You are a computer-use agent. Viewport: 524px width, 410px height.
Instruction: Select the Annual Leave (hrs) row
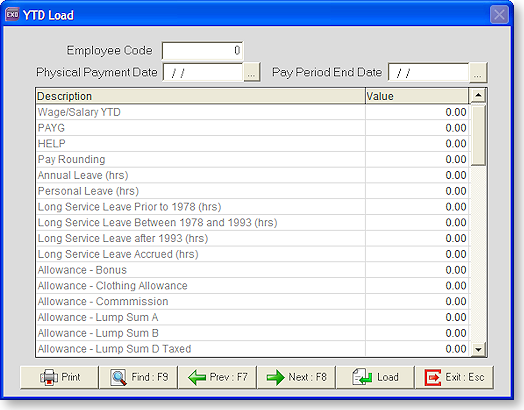coord(252,175)
